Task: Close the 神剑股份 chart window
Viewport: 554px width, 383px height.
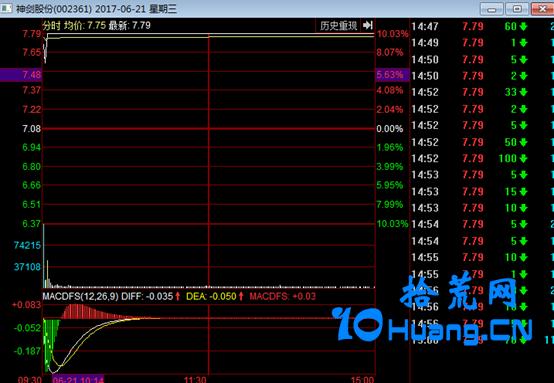Action: (542, 8)
